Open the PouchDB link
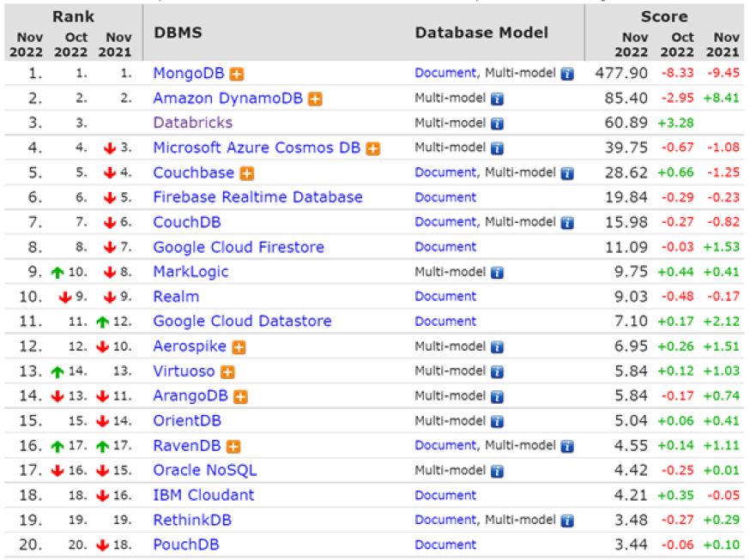The height and width of the screenshot is (560, 750). pyautogui.click(x=186, y=545)
